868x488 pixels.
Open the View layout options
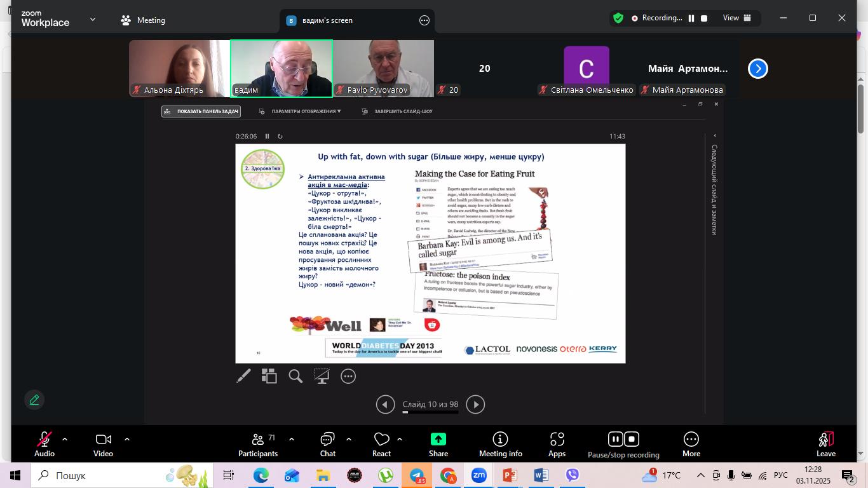[x=736, y=18]
